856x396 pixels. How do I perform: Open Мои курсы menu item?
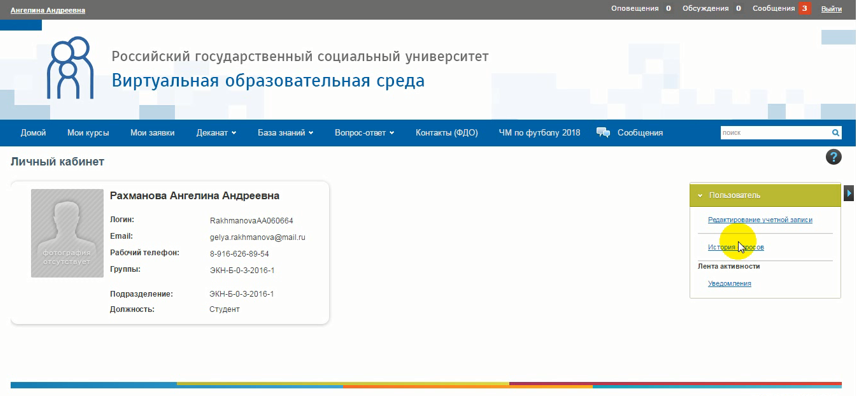coord(88,133)
